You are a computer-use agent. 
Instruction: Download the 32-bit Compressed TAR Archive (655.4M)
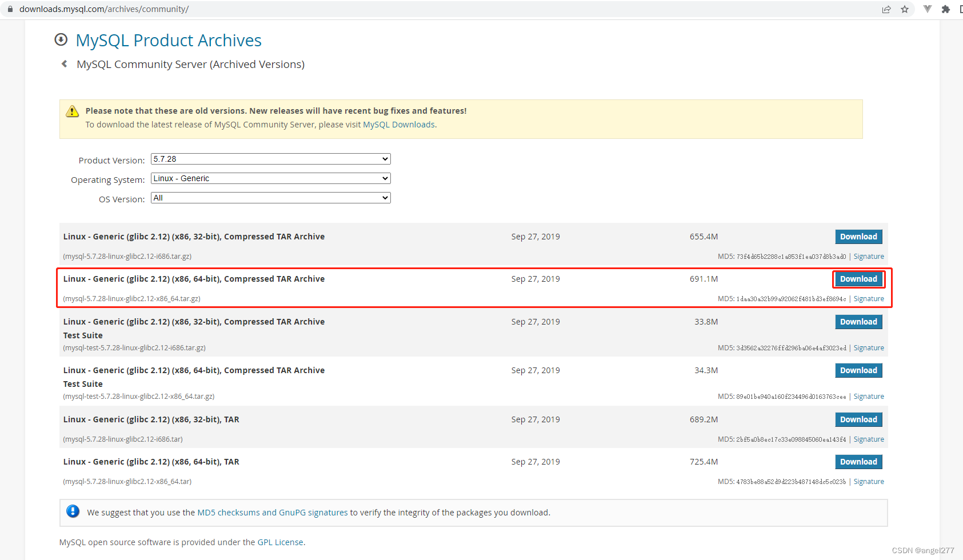(858, 237)
